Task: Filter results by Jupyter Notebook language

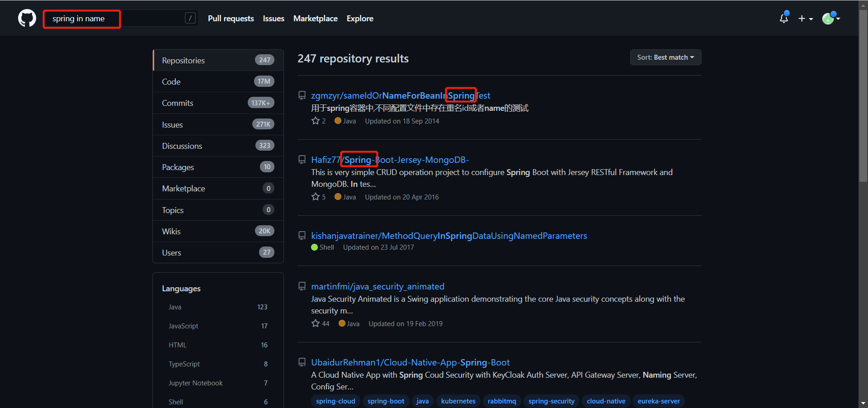Action: [218, 383]
